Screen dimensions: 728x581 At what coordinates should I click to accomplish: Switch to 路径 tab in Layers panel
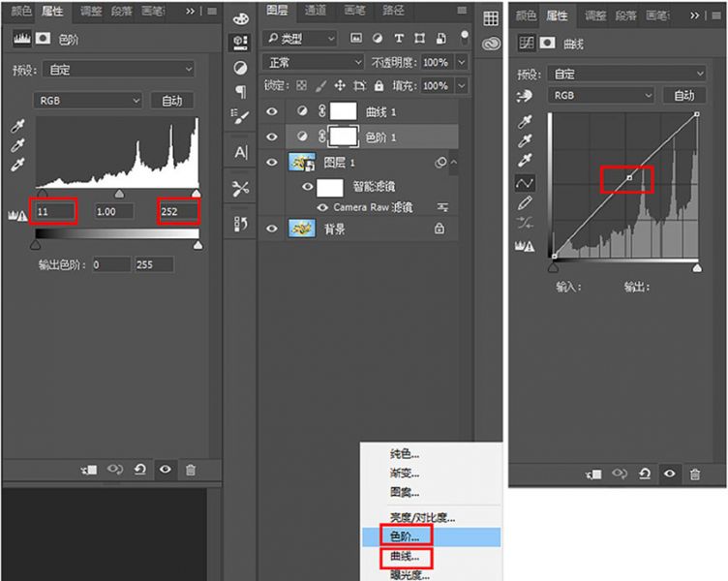pyautogui.click(x=393, y=11)
